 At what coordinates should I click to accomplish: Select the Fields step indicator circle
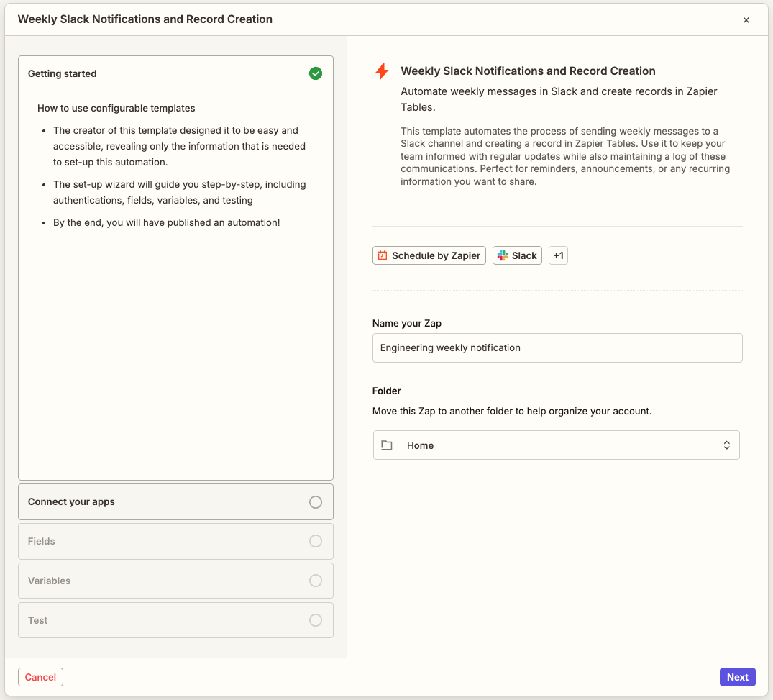tap(315, 541)
